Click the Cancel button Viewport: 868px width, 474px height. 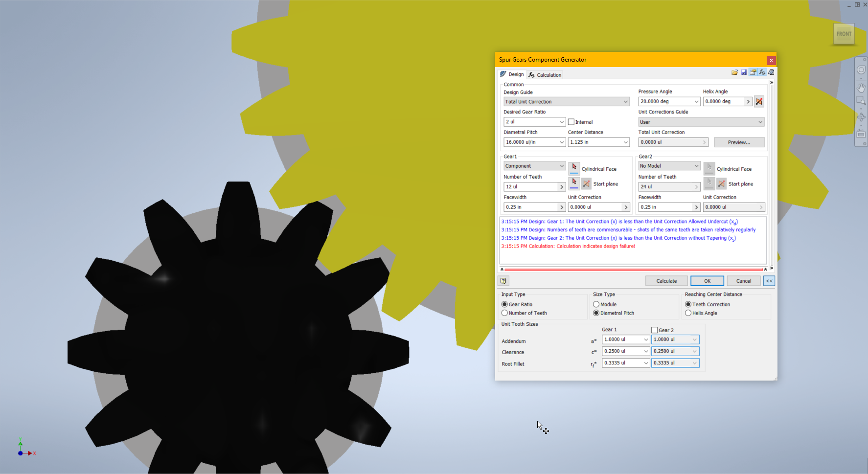744,281
